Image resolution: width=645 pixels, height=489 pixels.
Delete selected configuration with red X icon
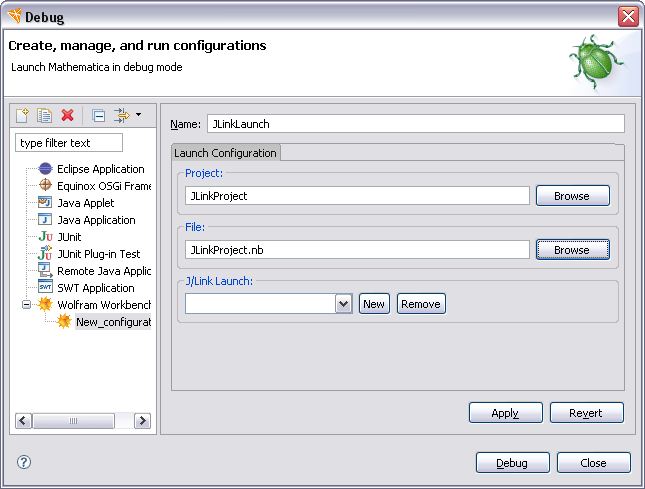(67, 115)
